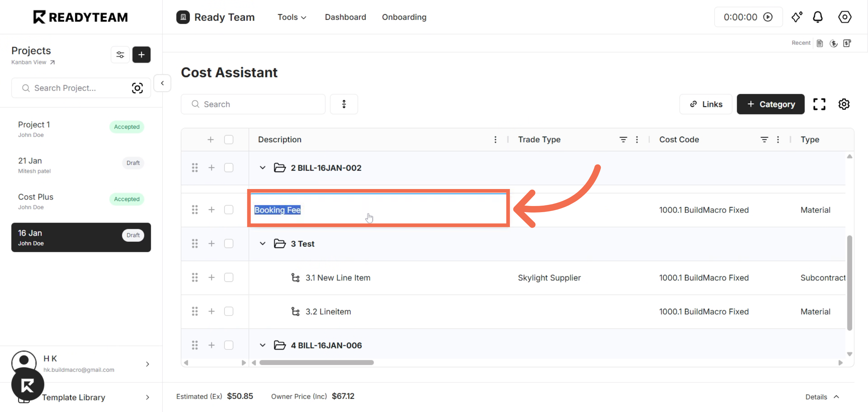The width and height of the screenshot is (868, 412).
Task: Click the horizontal table scrollbar
Action: tap(316, 362)
